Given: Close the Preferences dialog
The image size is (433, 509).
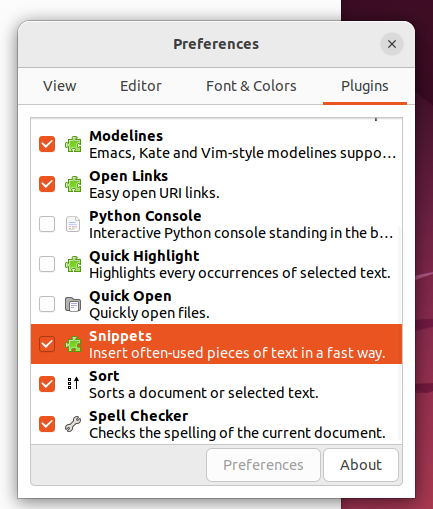Looking at the screenshot, I should [392, 44].
